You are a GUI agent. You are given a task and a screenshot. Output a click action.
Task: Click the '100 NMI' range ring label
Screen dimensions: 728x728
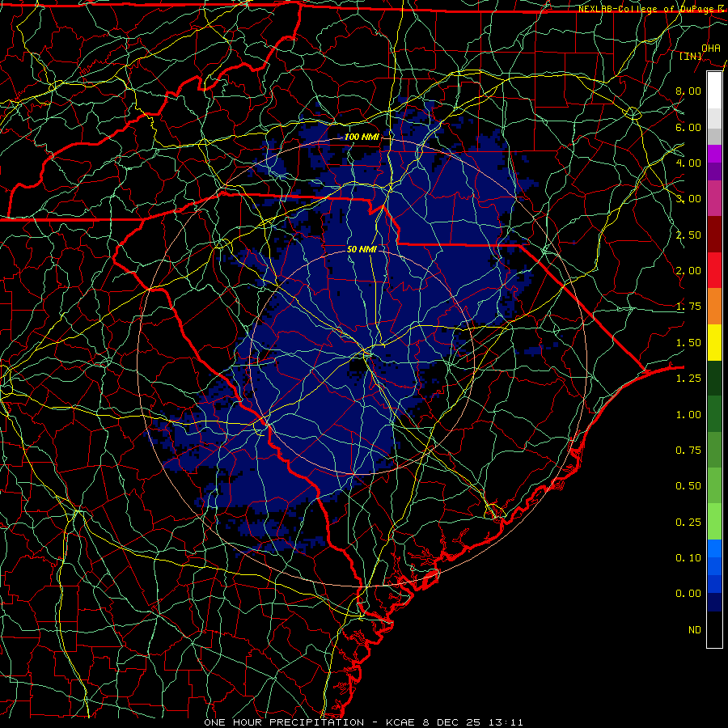pyautogui.click(x=362, y=137)
